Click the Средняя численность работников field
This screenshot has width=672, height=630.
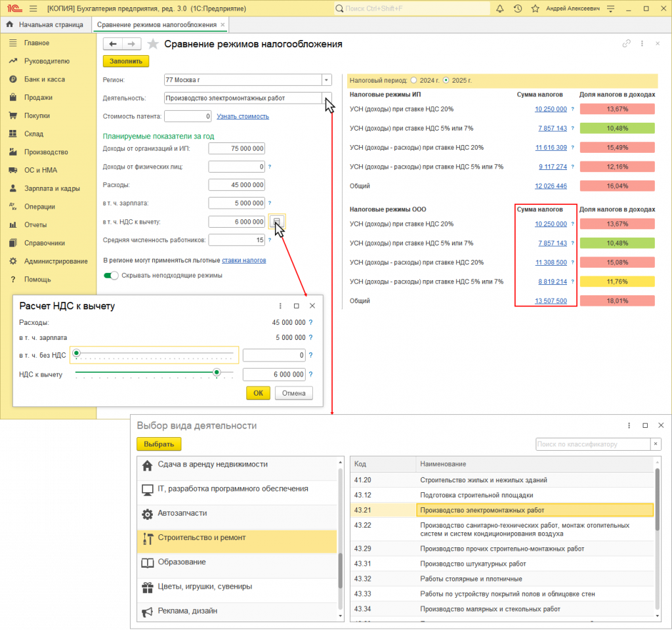tap(236, 240)
